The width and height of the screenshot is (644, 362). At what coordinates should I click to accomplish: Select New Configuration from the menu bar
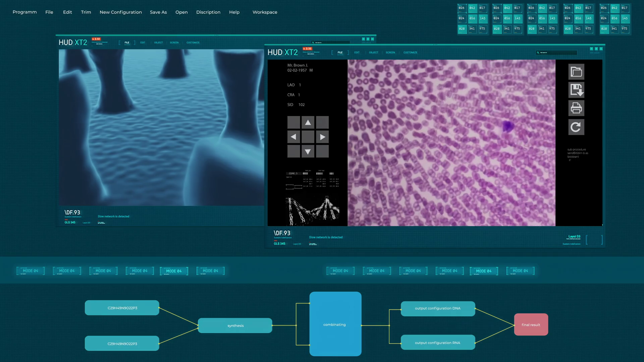pyautogui.click(x=120, y=12)
